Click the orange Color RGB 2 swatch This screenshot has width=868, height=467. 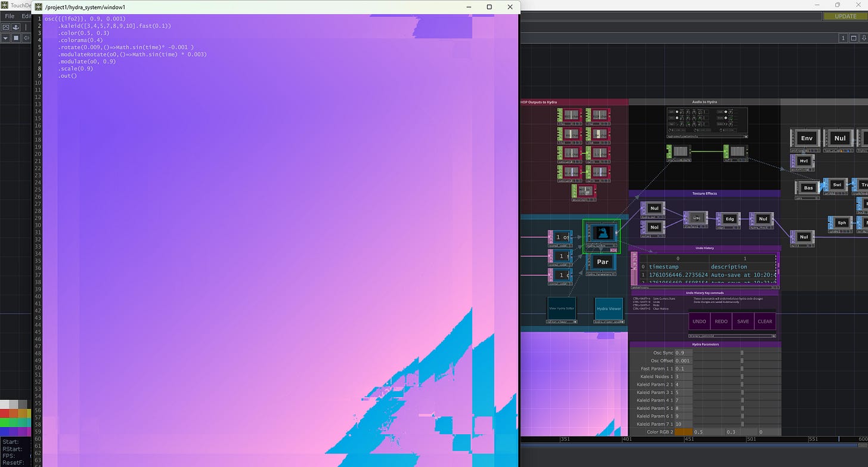tap(682, 431)
